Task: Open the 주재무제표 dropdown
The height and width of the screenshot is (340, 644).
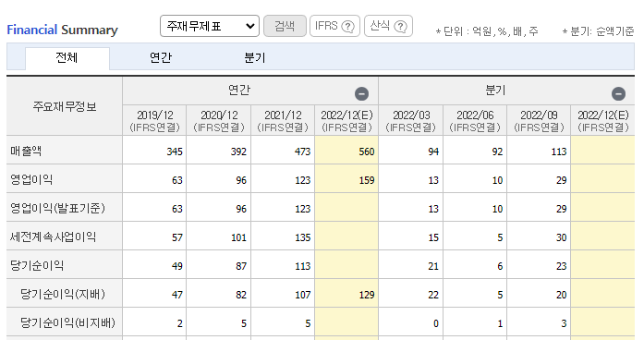Action: pos(210,26)
